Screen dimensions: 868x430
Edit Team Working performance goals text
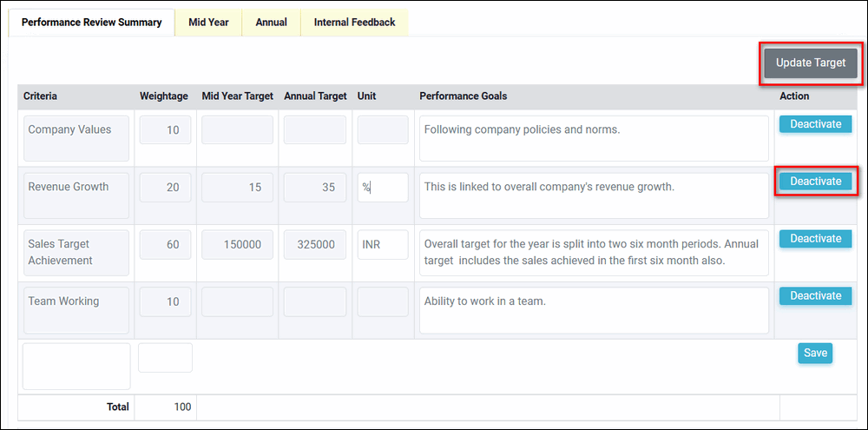click(594, 310)
